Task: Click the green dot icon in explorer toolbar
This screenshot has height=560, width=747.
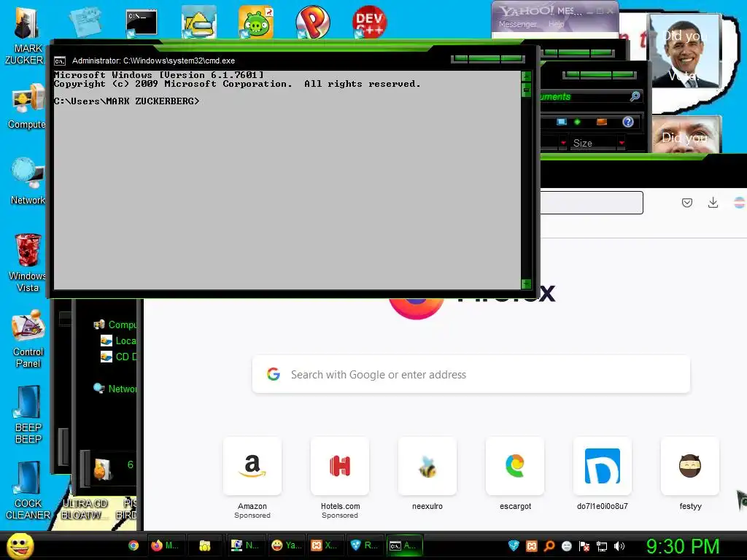Action: (x=578, y=122)
